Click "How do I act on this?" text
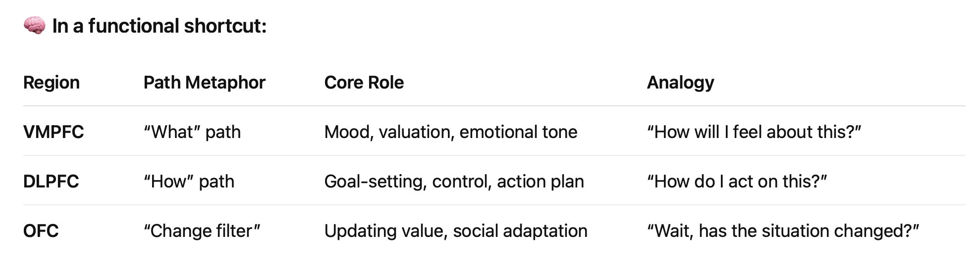This screenshot has height=276, width=980. [x=737, y=182]
